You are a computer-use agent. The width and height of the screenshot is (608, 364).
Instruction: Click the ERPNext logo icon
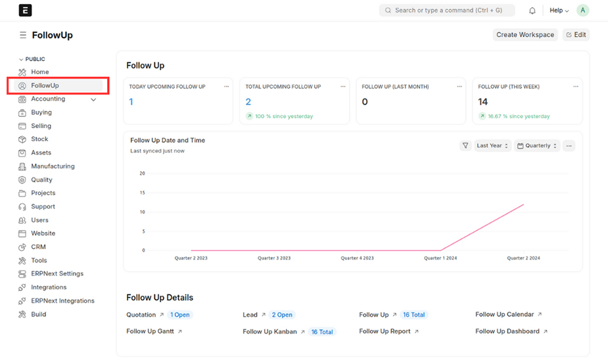(x=25, y=11)
